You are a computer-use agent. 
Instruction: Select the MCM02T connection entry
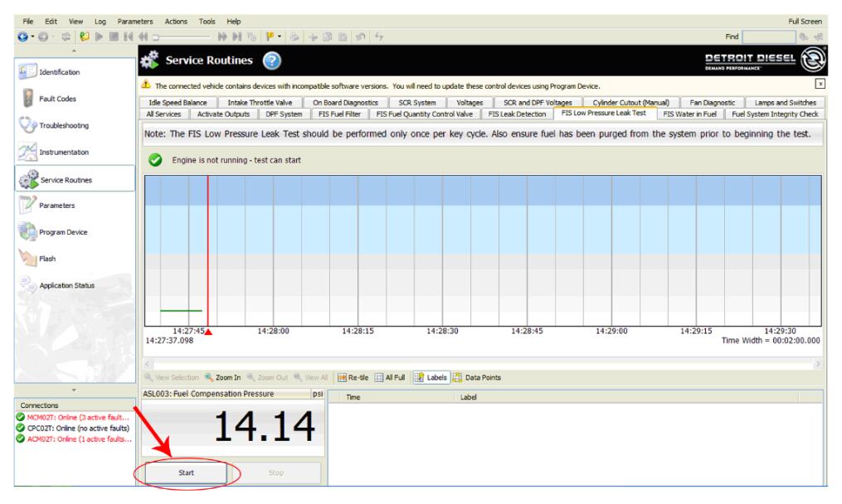point(74,417)
